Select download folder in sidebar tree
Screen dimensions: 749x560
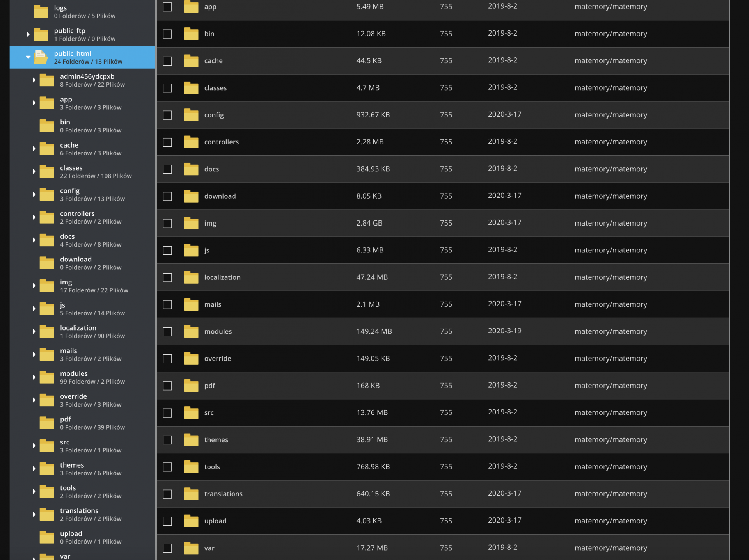click(76, 260)
